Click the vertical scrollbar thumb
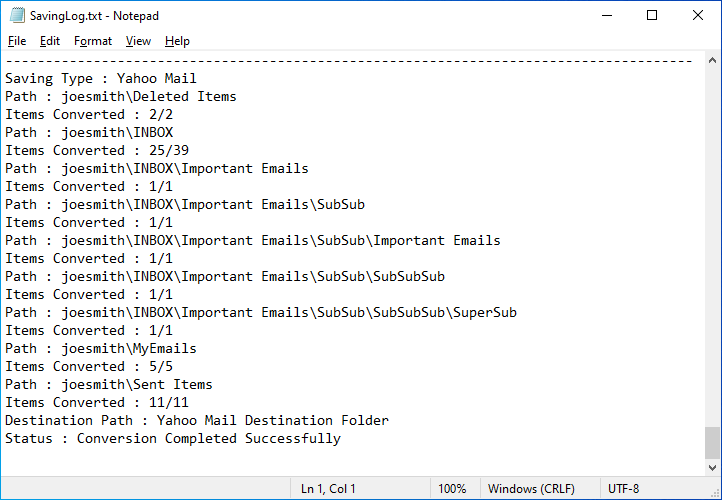This screenshot has height=500, width=722. [712, 442]
